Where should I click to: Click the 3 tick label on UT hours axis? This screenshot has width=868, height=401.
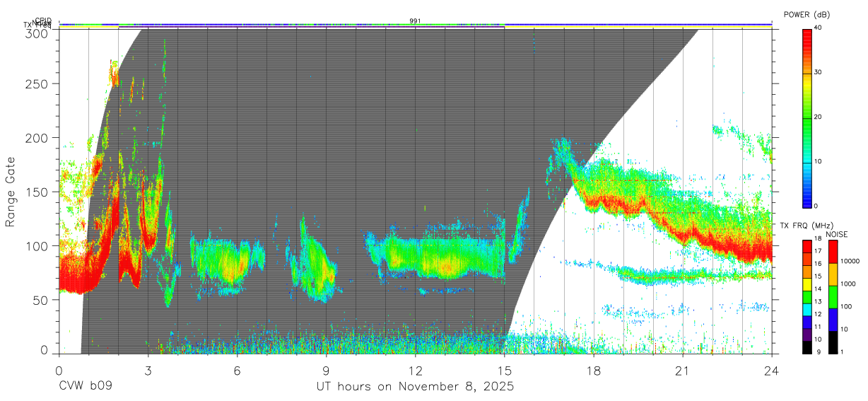(x=148, y=370)
